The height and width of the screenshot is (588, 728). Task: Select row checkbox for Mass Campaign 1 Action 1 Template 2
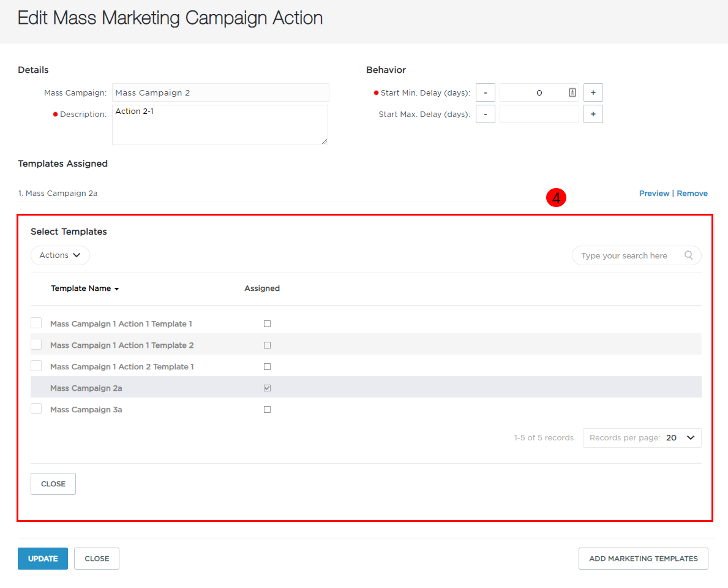coord(36,344)
